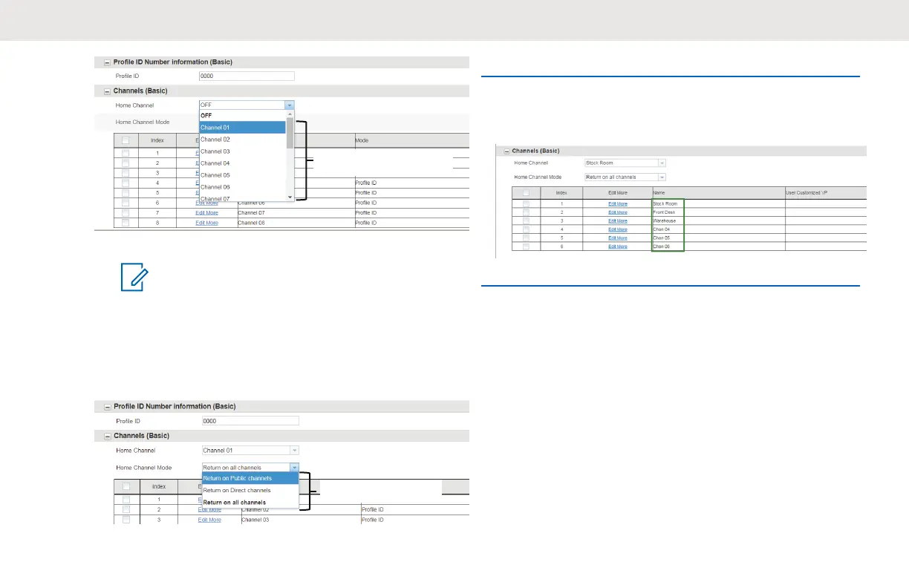Viewport: 909px width, 588px height.
Task: Choose Channel 04 in the open Home Channel list
Action: coord(242,163)
